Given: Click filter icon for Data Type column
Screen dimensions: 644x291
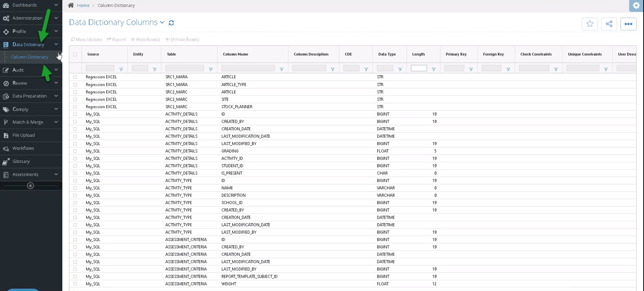Looking at the screenshot, I should click(x=400, y=69).
